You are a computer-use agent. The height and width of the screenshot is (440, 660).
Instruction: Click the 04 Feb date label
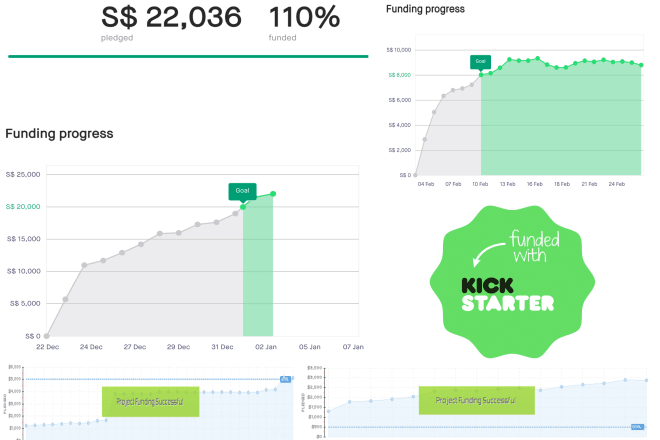(x=426, y=184)
